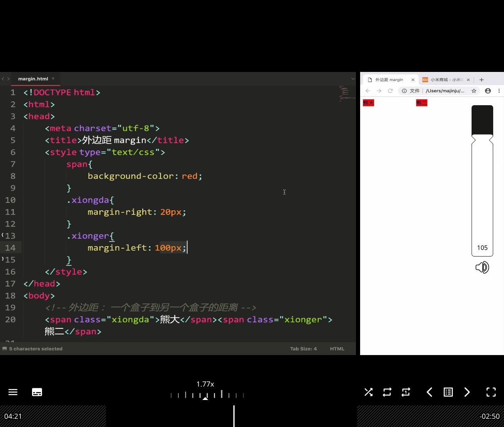
Task: Open the HTML syntax selector in status bar
Action: click(337, 349)
